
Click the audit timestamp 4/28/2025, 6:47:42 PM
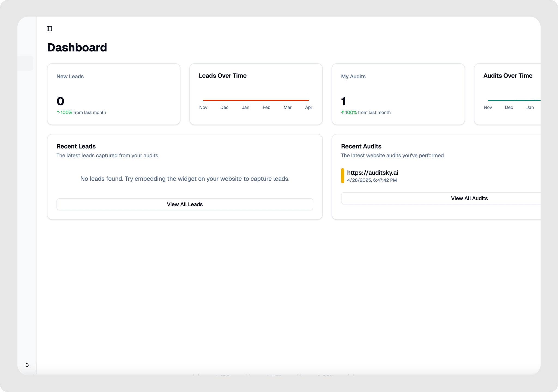click(x=372, y=180)
